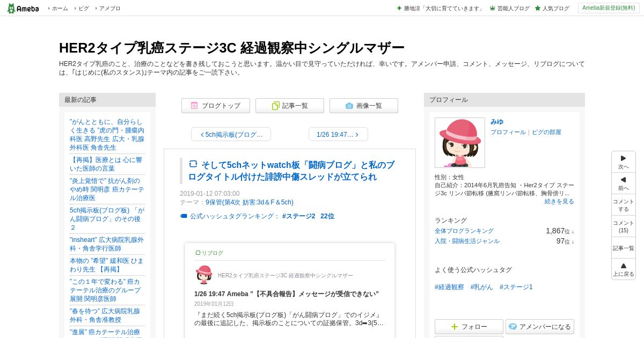Open recent post 炎上覚悟で 抗がん剤のやめ時
Viewport: 644px width, 338px height.
coord(107,189)
